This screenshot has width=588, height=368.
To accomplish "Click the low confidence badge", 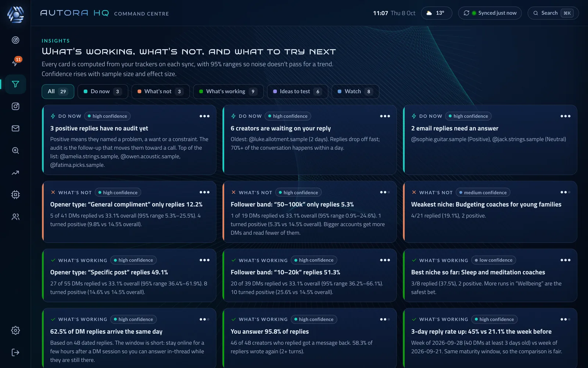I will (494, 260).
